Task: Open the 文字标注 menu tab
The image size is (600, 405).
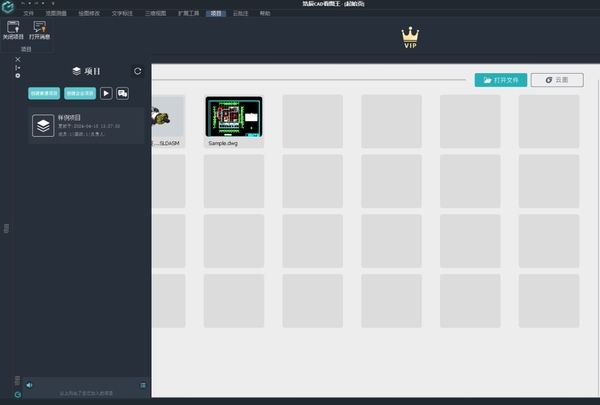Action: pos(122,13)
